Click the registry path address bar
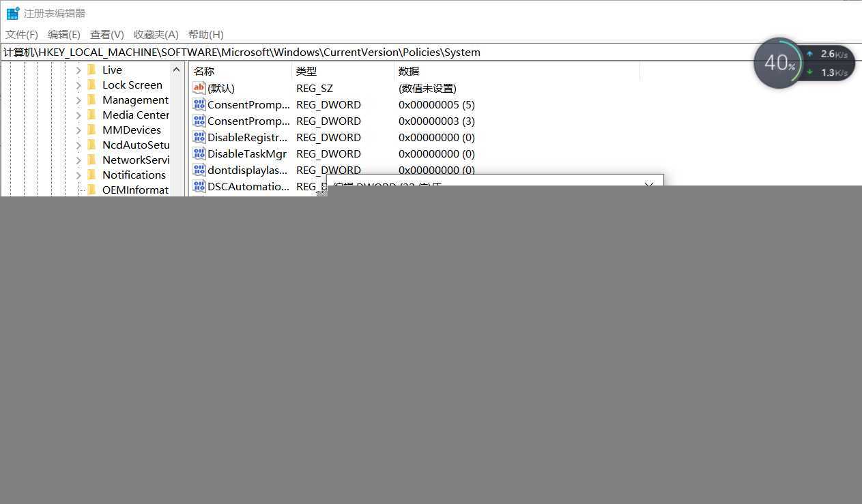Viewport: 862px width, 504px height. 431,52
